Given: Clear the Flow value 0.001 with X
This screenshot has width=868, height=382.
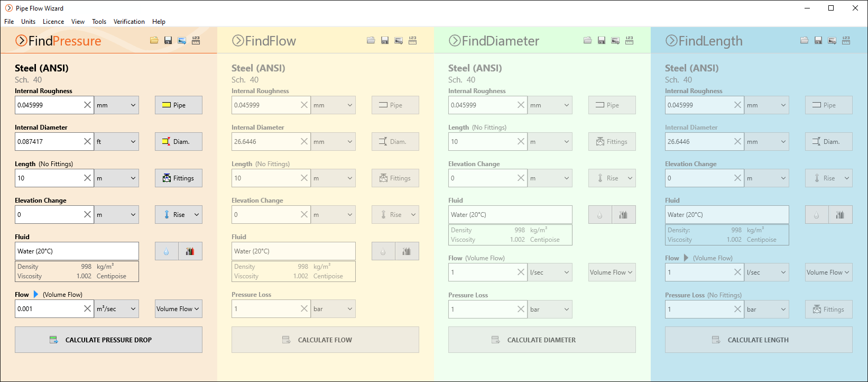Looking at the screenshot, I should click(87, 309).
